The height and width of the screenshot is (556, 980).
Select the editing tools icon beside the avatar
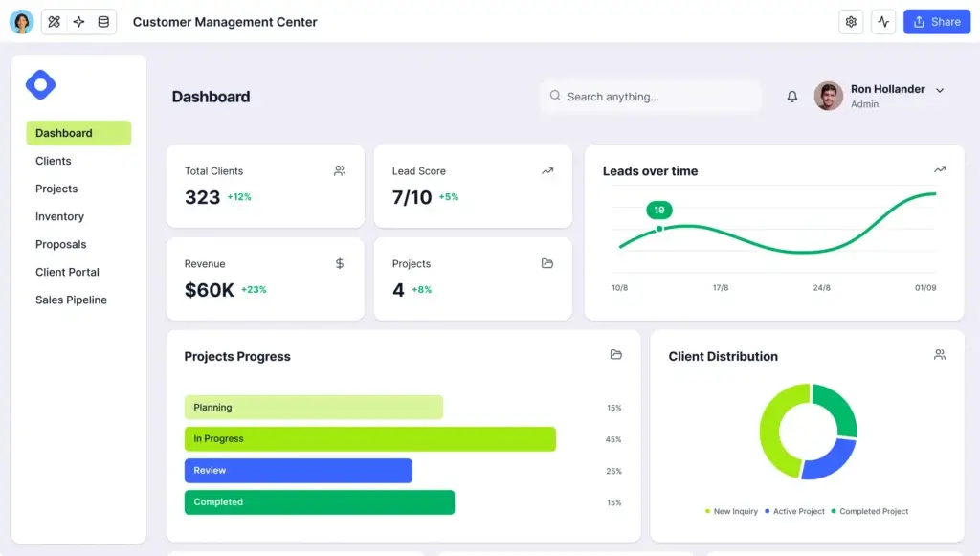pos(54,21)
